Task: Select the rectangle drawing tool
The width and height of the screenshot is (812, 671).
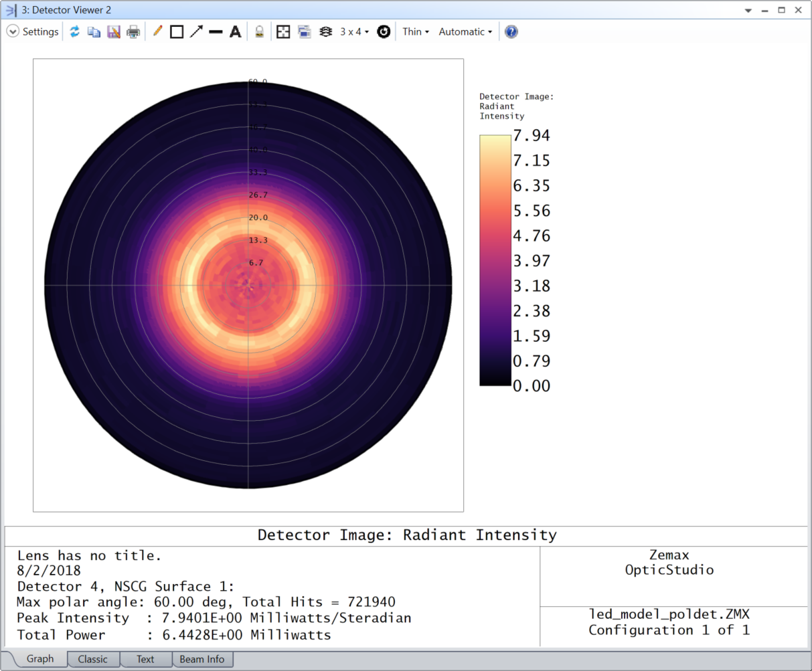Action: pyautogui.click(x=177, y=31)
